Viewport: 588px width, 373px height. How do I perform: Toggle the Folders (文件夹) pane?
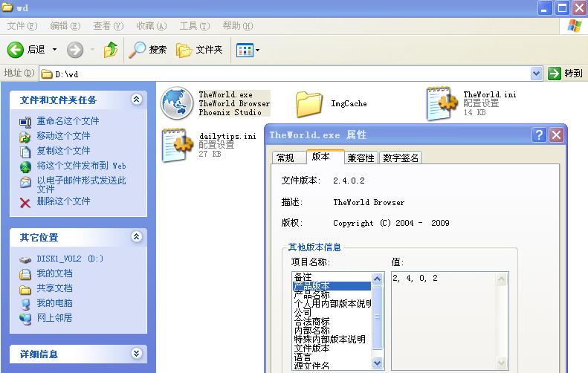(x=199, y=50)
